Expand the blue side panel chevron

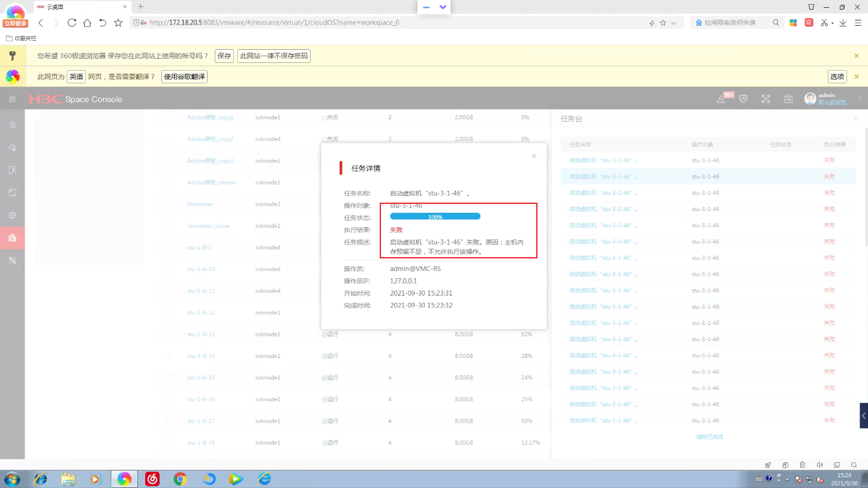[x=863, y=415]
